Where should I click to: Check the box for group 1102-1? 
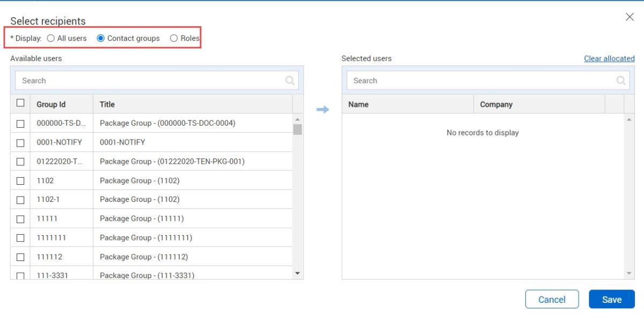tap(20, 200)
